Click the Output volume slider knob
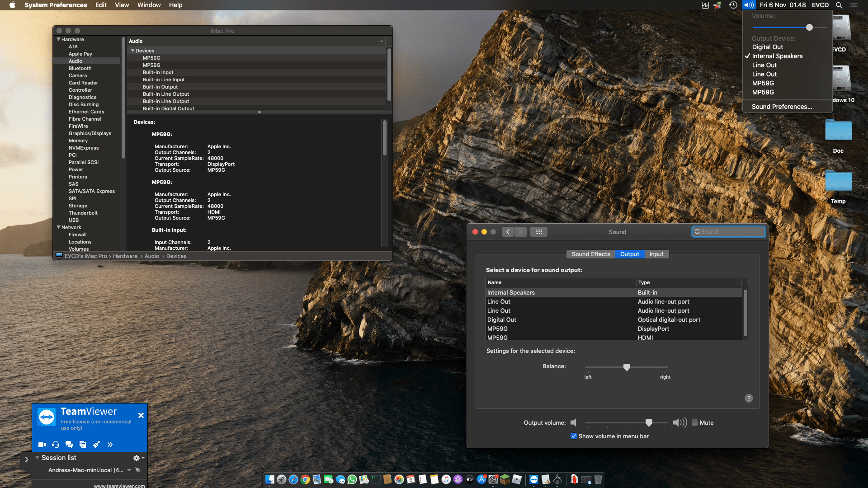The width and height of the screenshot is (868, 488). coord(649,422)
